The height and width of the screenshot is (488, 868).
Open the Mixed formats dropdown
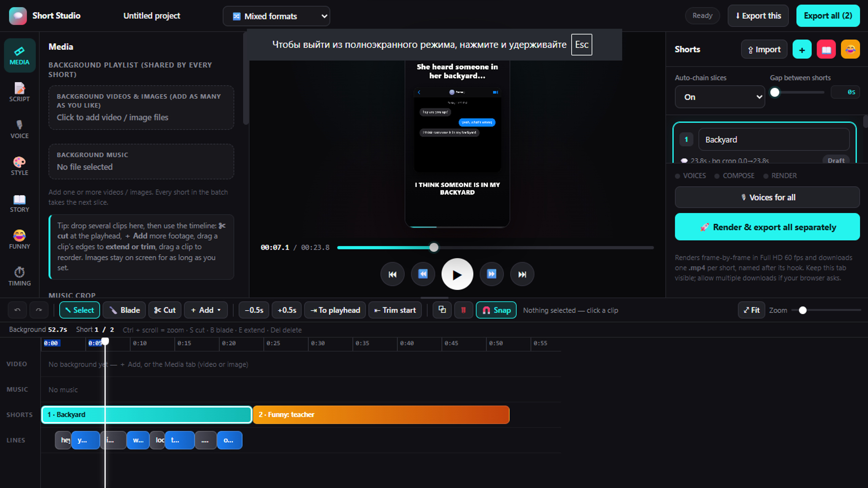(276, 16)
